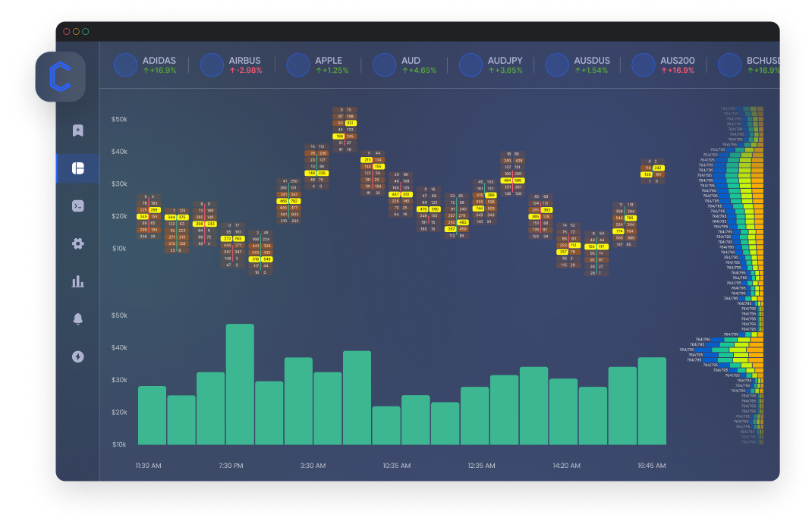Click the isolated footprint cluster above 16:45 AM
The height and width of the screenshot is (524, 812).
[652, 171]
